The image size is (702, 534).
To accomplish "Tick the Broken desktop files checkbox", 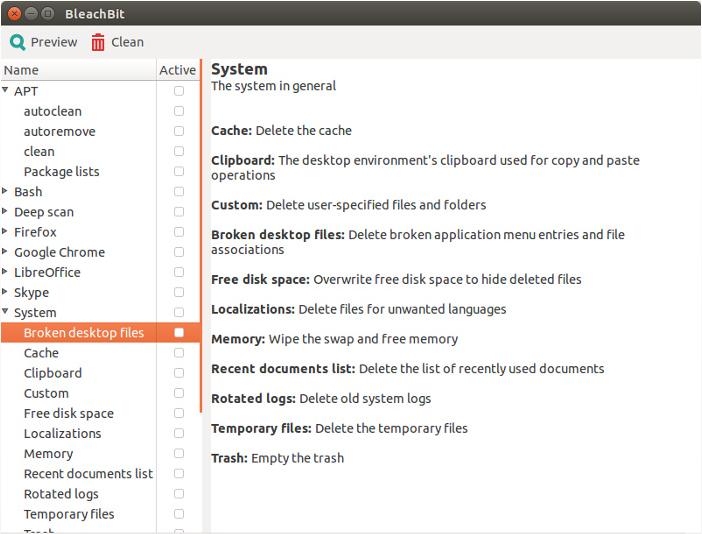I will (179, 333).
